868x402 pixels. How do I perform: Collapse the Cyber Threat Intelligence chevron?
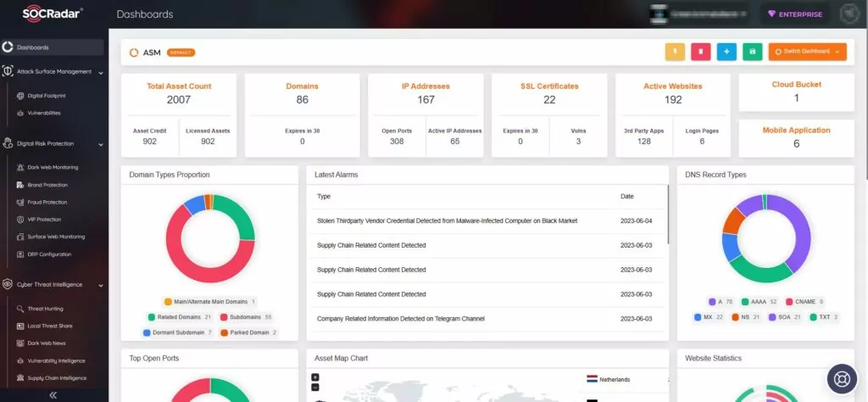pyautogui.click(x=101, y=286)
